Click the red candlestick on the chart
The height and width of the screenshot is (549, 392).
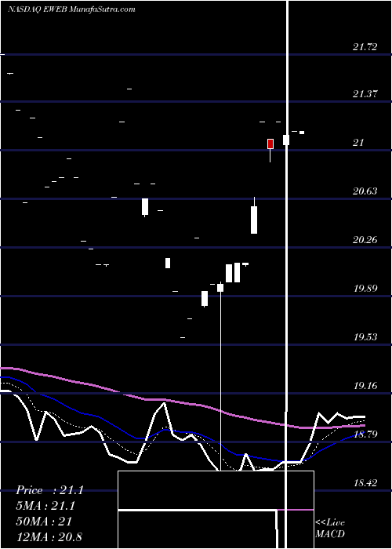[x=270, y=144]
